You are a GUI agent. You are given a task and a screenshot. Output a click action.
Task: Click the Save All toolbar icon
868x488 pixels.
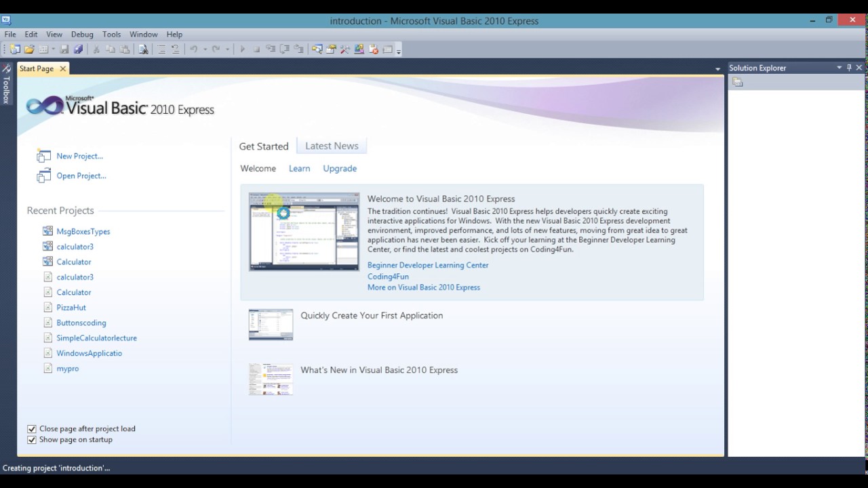coord(78,49)
